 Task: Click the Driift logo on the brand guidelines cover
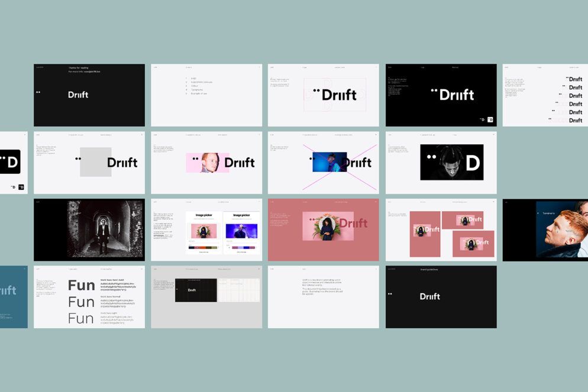pos(429,296)
